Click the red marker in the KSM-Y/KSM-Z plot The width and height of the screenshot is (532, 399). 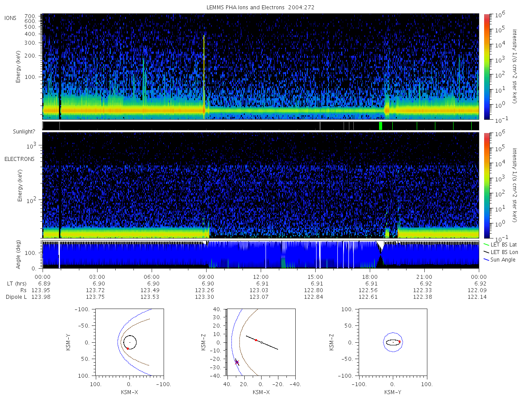click(x=399, y=342)
